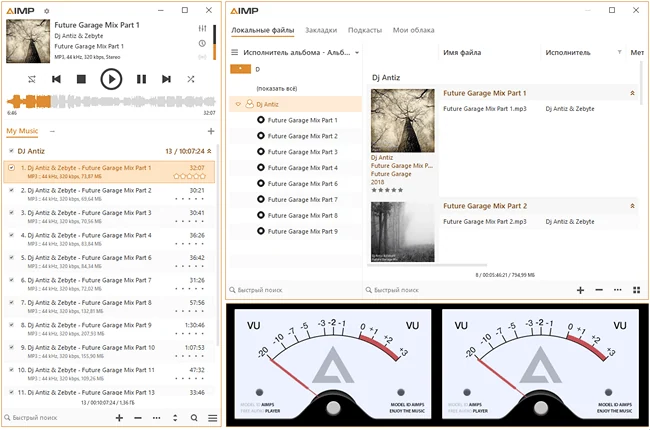The height and width of the screenshot is (430, 650).
Task: Remove tracks with playlist minus button
Action: tap(138, 418)
